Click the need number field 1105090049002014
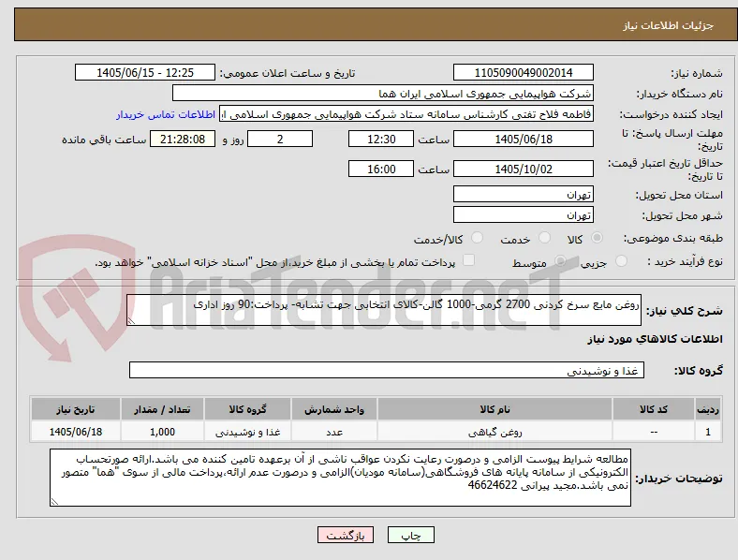738x560 pixels. [523, 72]
